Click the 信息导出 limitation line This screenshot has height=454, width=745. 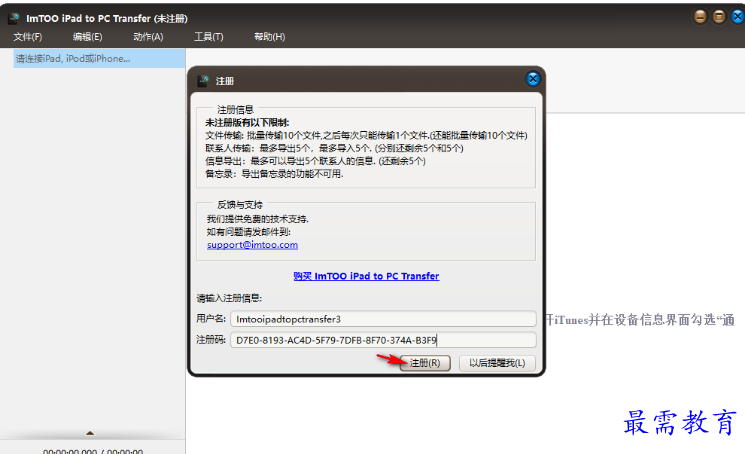click(x=315, y=161)
